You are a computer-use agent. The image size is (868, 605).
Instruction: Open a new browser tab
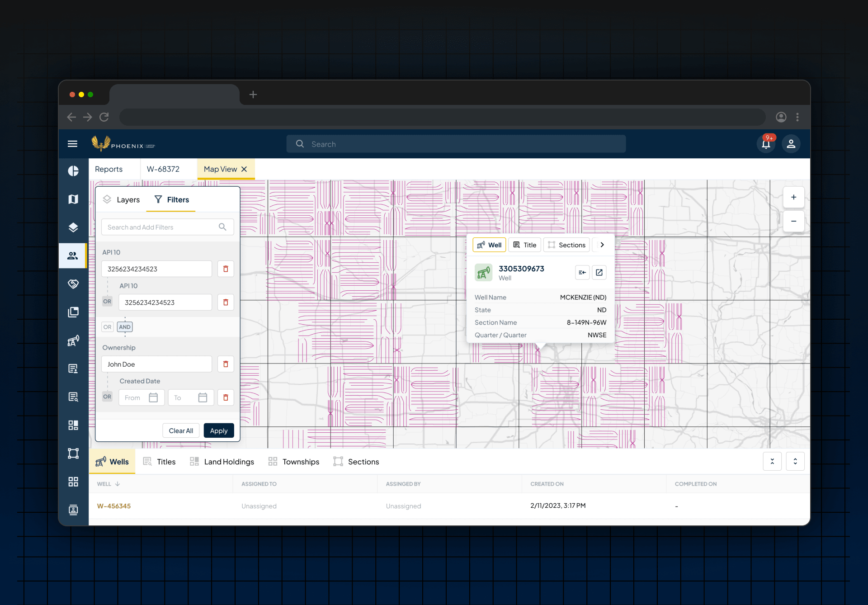[x=253, y=95]
